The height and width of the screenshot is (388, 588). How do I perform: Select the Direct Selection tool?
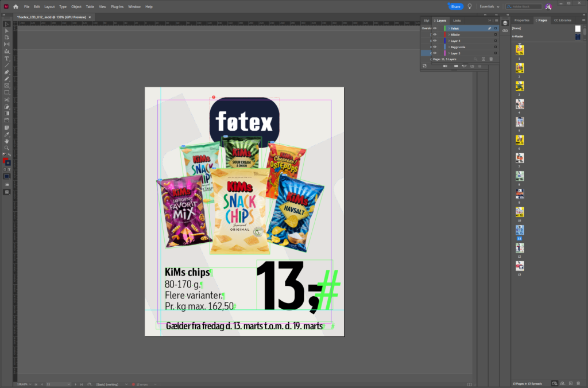7,31
